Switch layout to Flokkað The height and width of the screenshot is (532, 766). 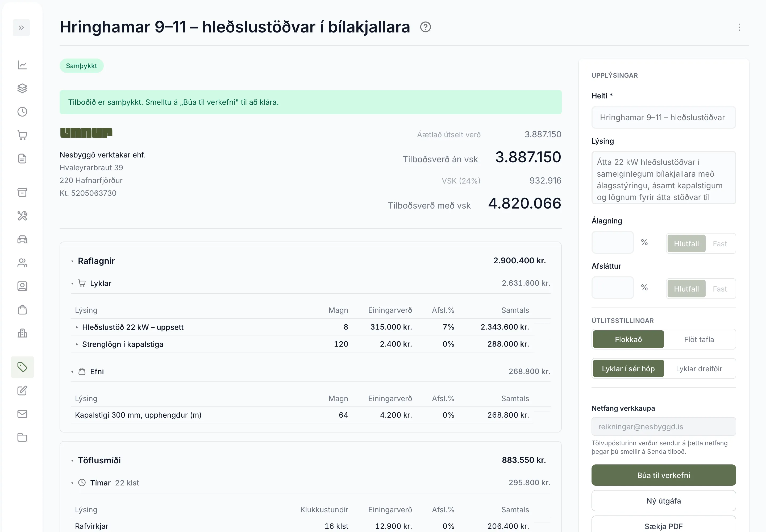628,339
